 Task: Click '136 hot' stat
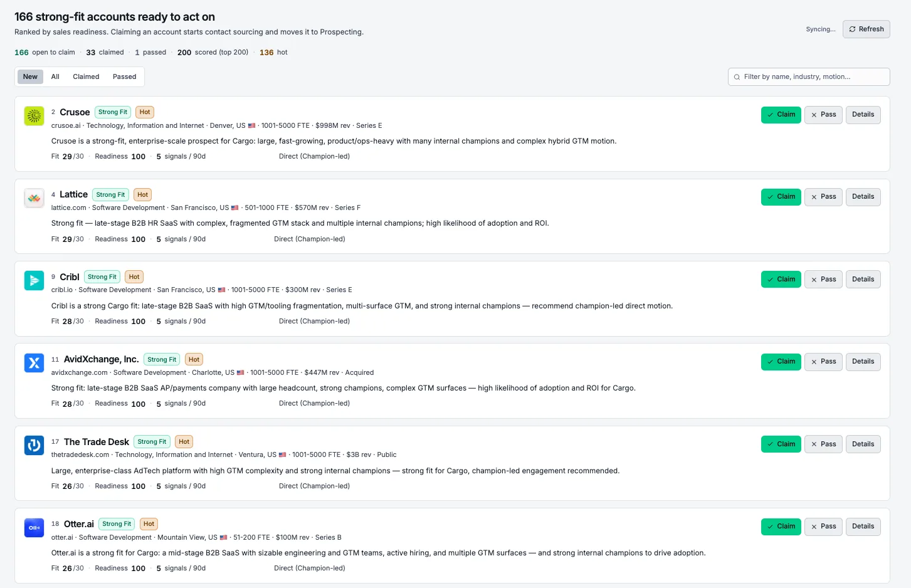click(273, 53)
